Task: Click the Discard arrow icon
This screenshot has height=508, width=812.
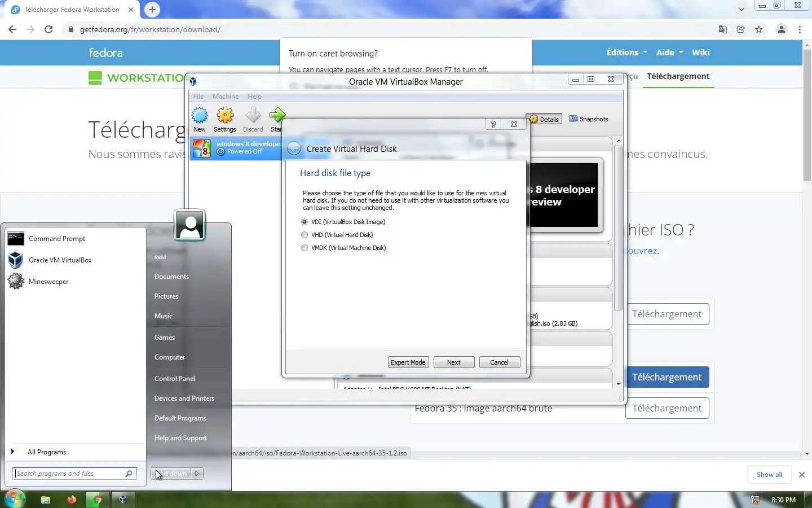Action: click(x=253, y=120)
